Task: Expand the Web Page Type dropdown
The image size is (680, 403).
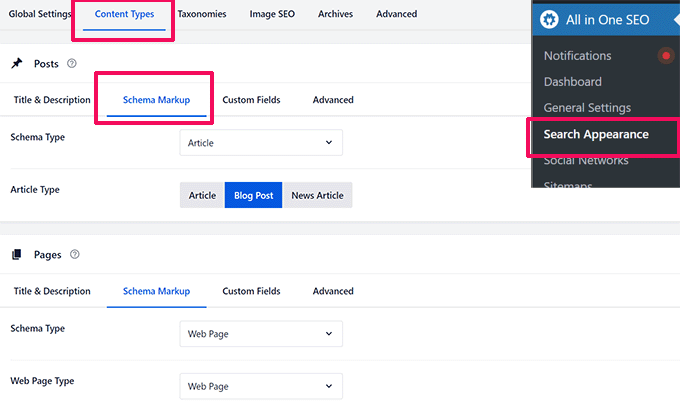Action: (x=261, y=386)
